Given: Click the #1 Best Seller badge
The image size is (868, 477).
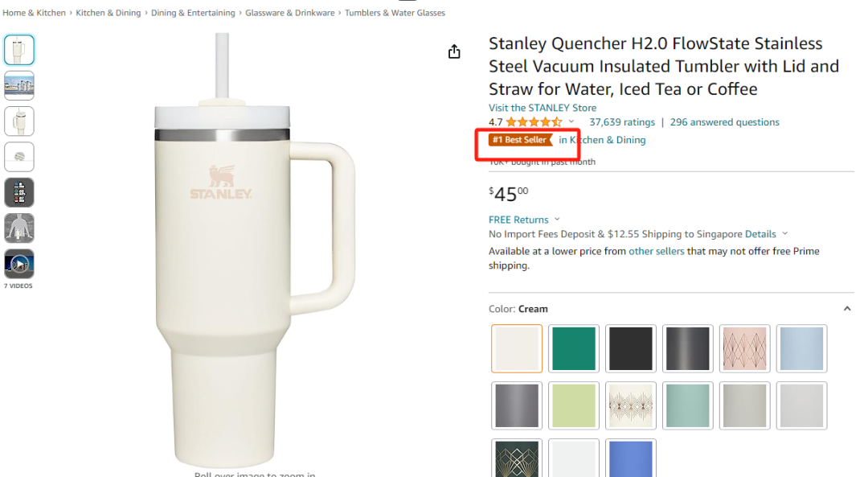Looking at the screenshot, I should tap(522, 140).
